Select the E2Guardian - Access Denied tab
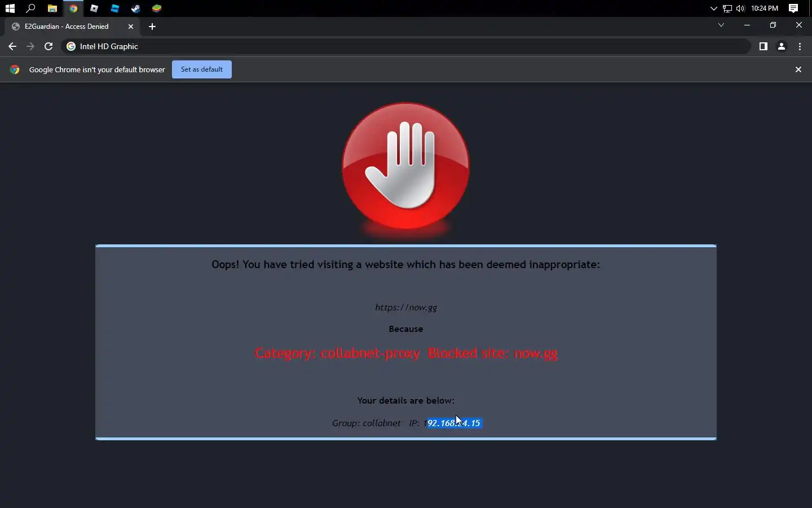Image resolution: width=812 pixels, height=508 pixels. (71, 27)
